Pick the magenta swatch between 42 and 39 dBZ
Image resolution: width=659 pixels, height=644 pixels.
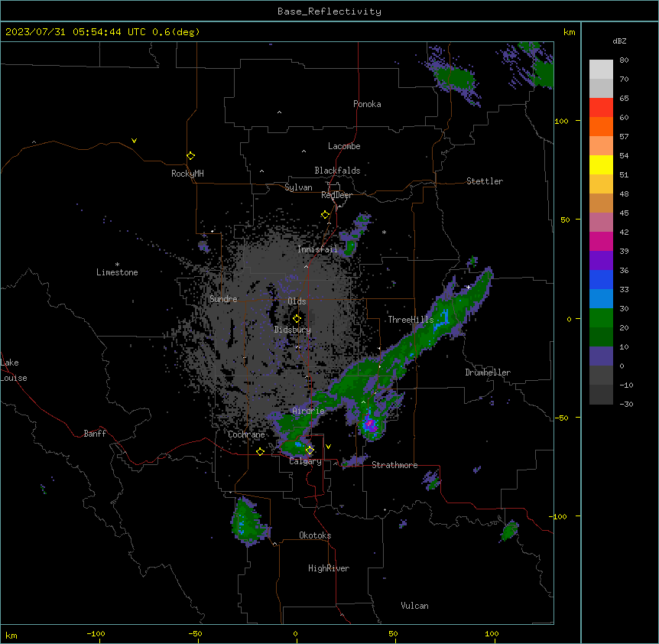click(x=601, y=241)
